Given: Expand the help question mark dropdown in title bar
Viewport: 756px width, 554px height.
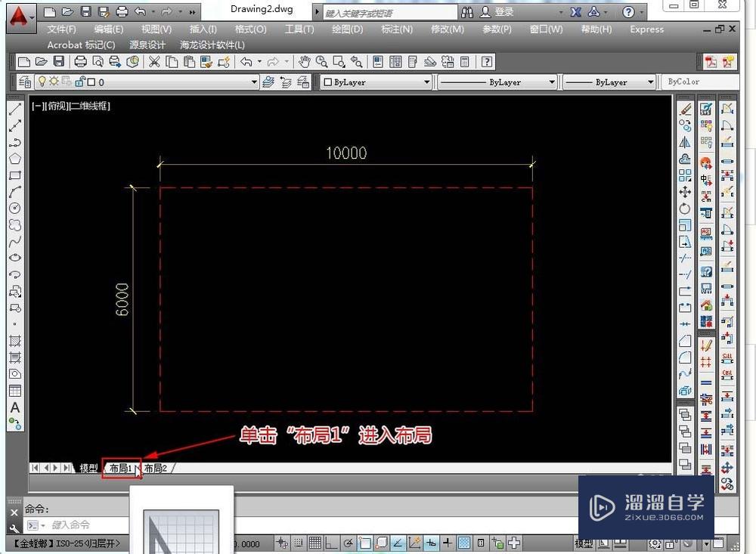Looking at the screenshot, I should 642,12.
